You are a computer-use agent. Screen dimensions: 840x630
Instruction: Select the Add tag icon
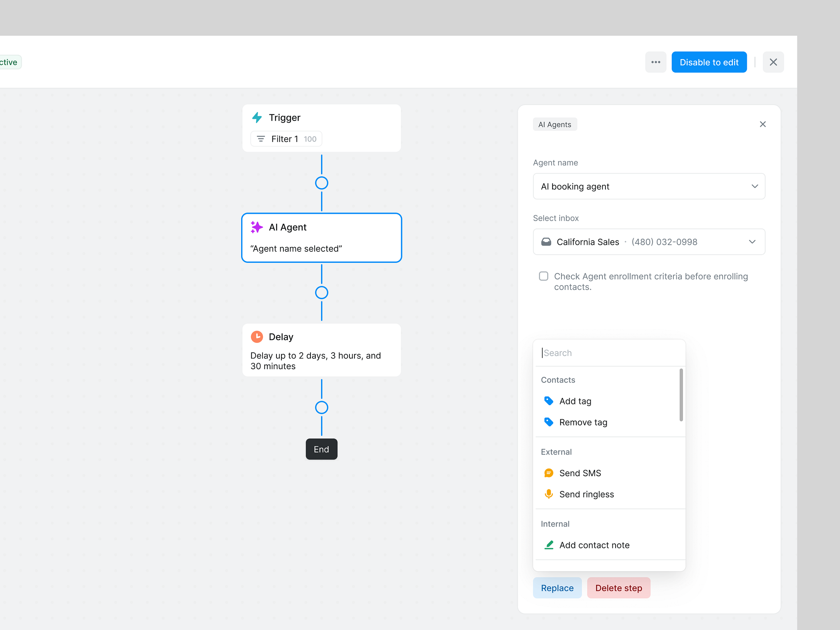pyautogui.click(x=548, y=401)
